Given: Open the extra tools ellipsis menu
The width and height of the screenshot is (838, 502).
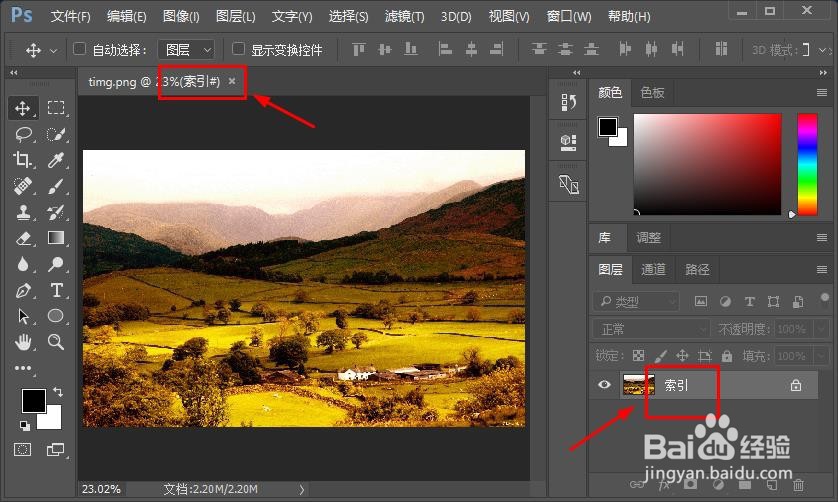Looking at the screenshot, I should coord(22,368).
